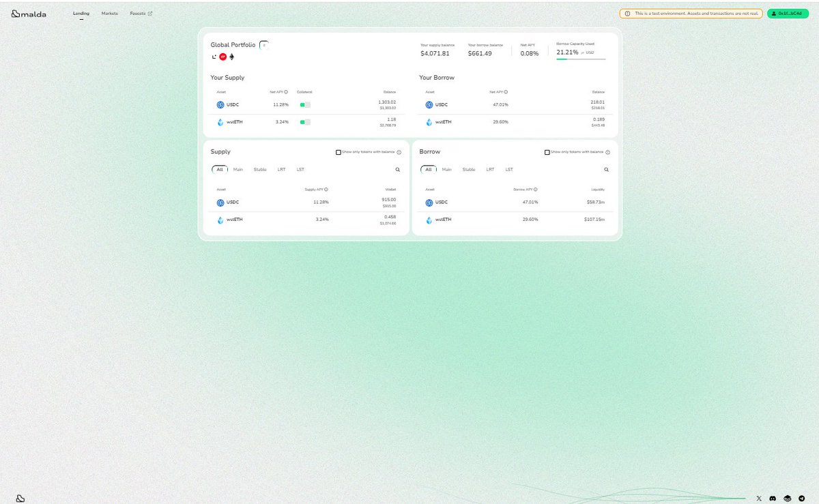
Task: Open the docs stack icon in footer
Action: 787,499
